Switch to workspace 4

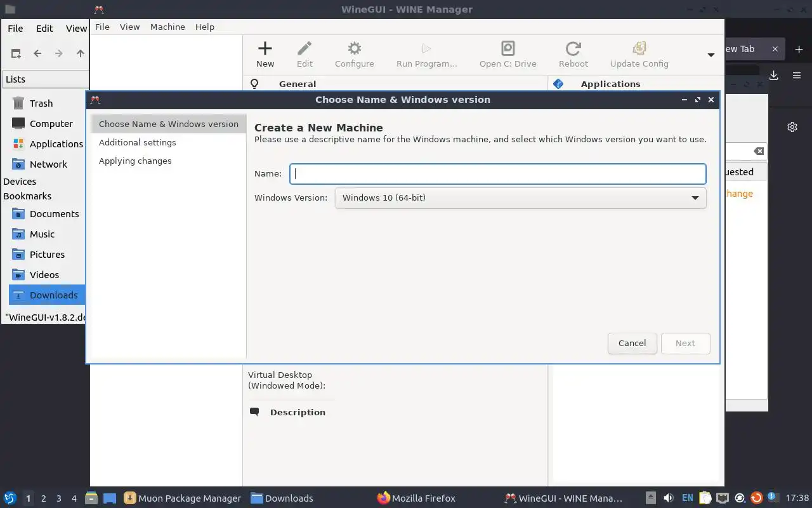pos(74,498)
